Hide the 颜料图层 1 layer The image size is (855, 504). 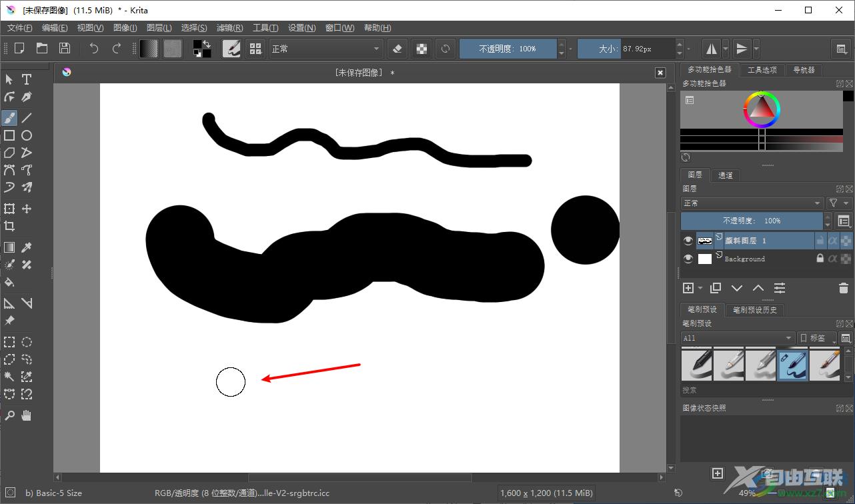coord(688,241)
